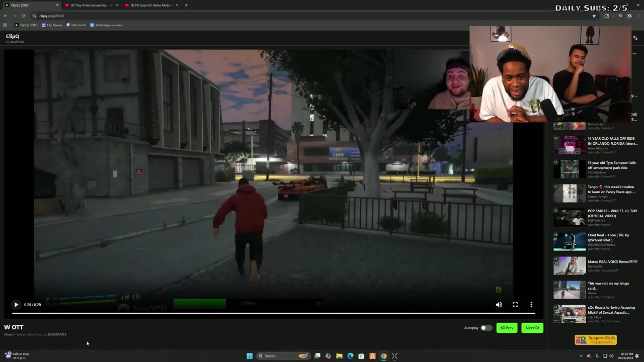Enter fullscreen on the video player

[x=515, y=305]
